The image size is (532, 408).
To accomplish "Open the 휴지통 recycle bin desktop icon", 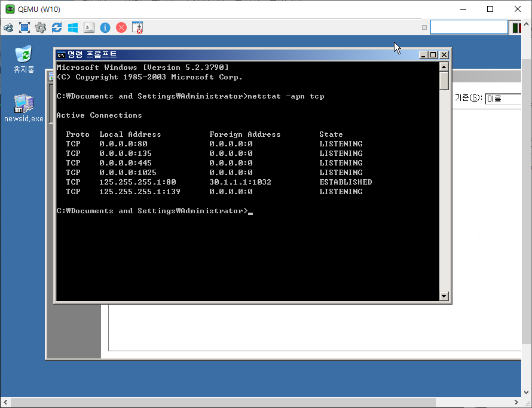I will tap(23, 59).
